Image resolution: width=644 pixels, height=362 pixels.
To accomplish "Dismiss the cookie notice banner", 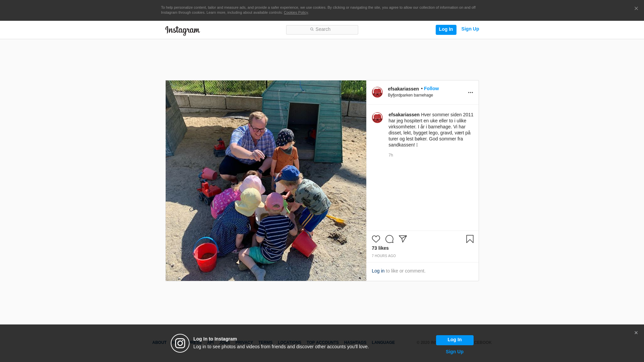I will 636,9.
